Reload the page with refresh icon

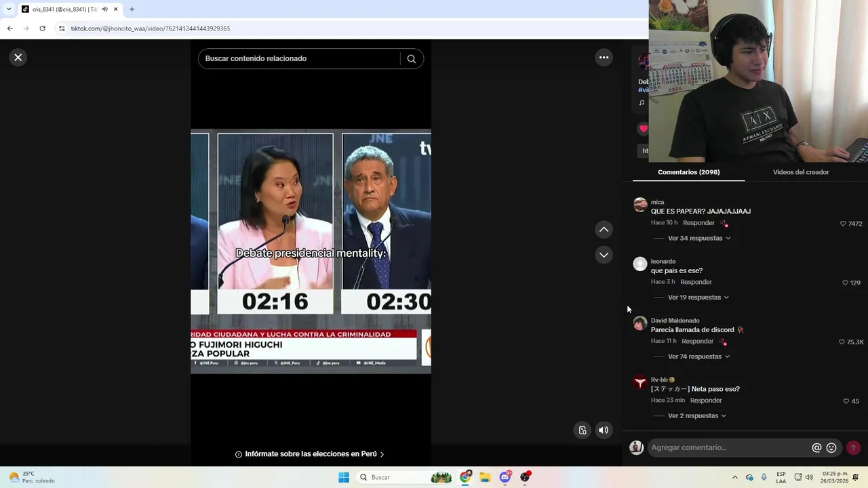[x=42, y=28]
